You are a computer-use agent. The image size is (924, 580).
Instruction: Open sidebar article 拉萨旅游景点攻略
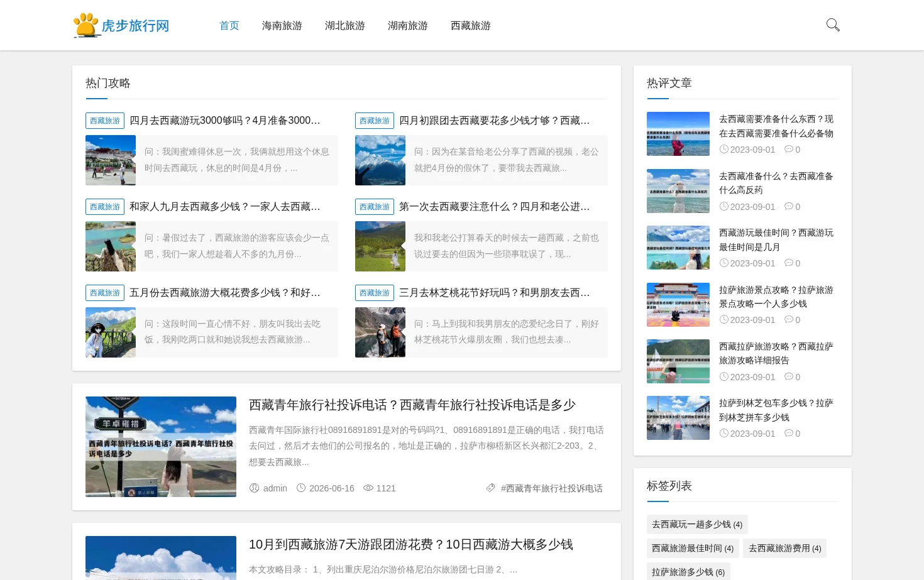coord(776,297)
